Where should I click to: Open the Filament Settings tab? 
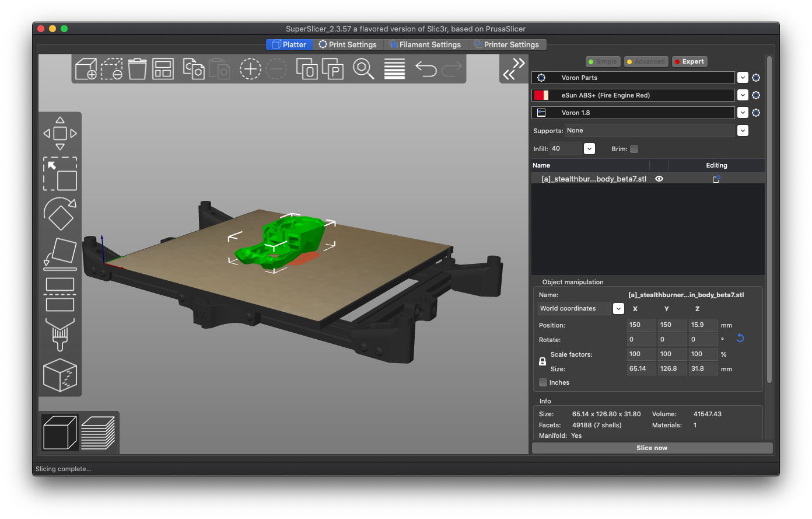(425, 44)
